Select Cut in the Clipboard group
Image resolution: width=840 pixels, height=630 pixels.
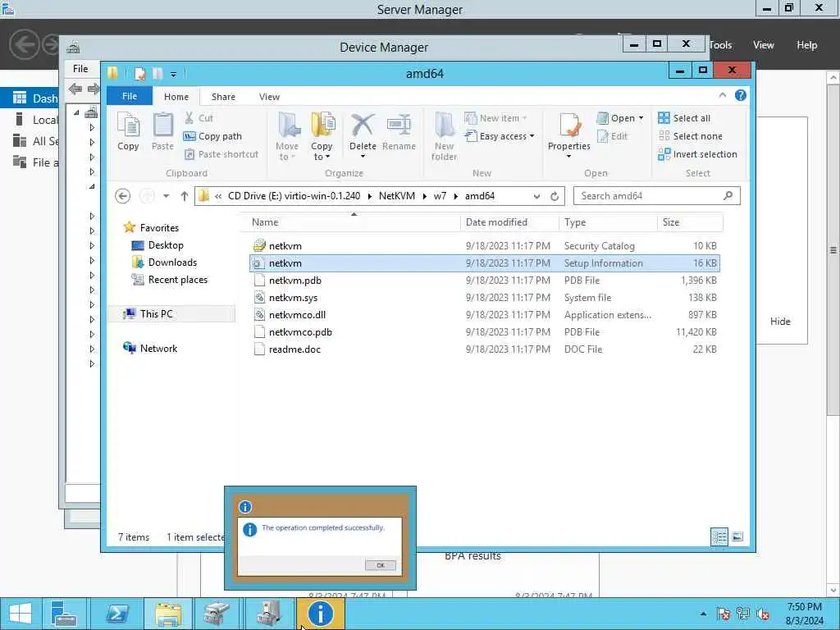199,118
